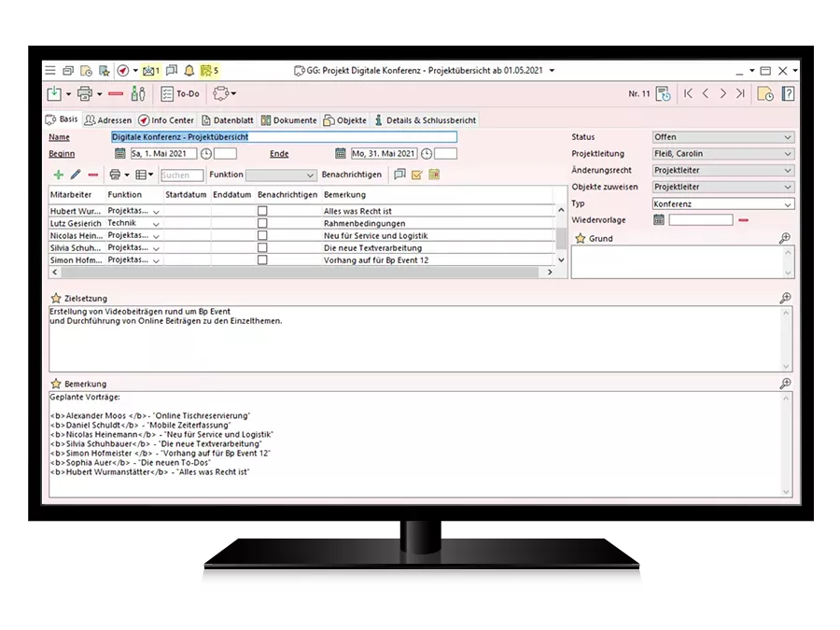The width and height of the screenshot is (840, 630).
Task: Click the magnifier icon beside Zielsetzung
Action: (785, 298)
